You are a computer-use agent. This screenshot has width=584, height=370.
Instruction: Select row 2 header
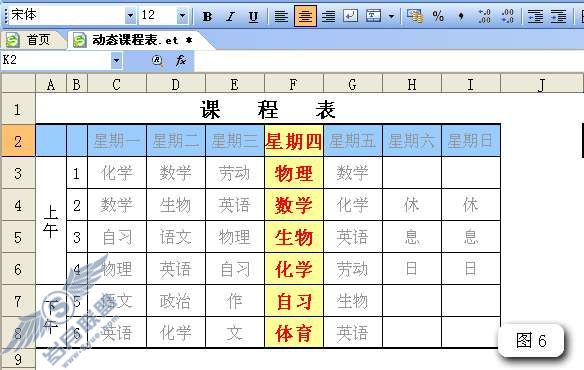18,141
